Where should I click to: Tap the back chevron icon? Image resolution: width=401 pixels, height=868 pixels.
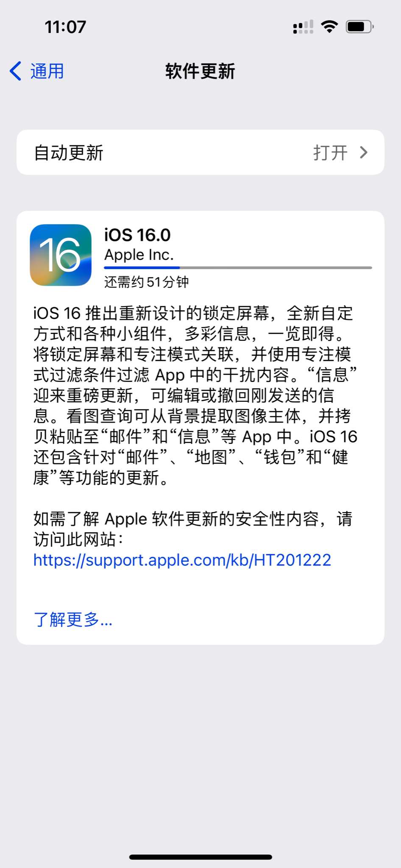point(16,71)
